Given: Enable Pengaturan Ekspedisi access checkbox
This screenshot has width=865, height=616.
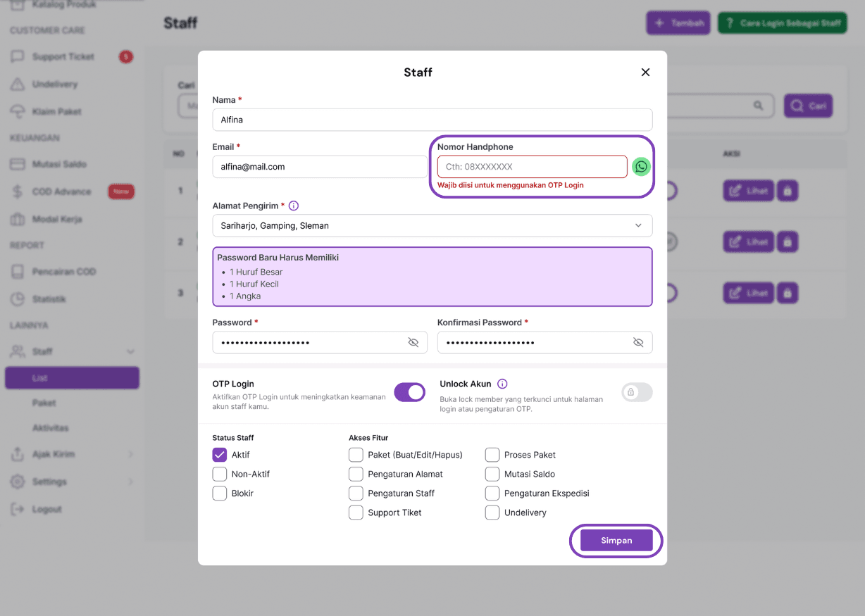Looking at the screenshot, I should tap(492, 494).
